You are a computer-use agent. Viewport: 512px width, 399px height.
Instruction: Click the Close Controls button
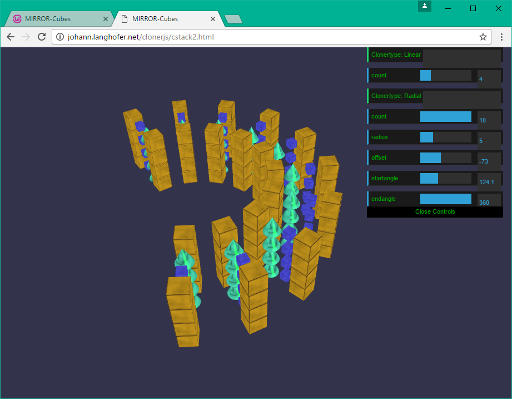(435, 212)
